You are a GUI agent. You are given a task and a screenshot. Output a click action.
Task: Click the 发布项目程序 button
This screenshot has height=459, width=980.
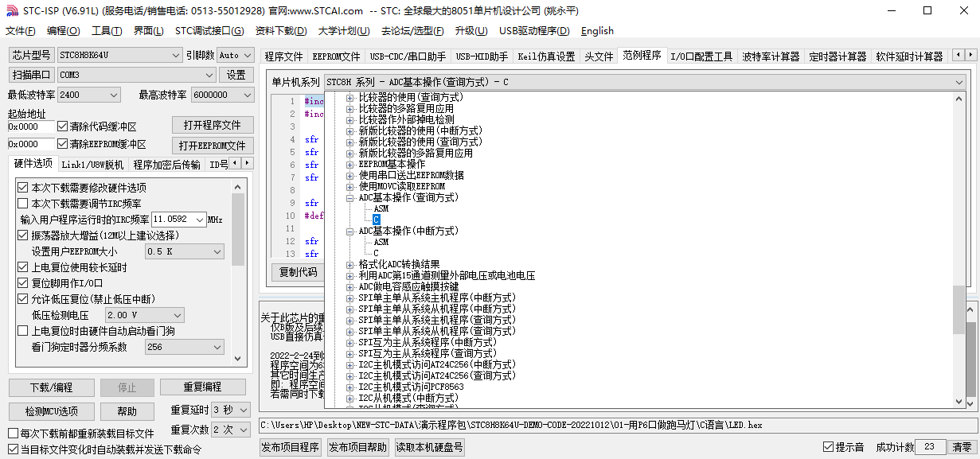tap(291, 447)
